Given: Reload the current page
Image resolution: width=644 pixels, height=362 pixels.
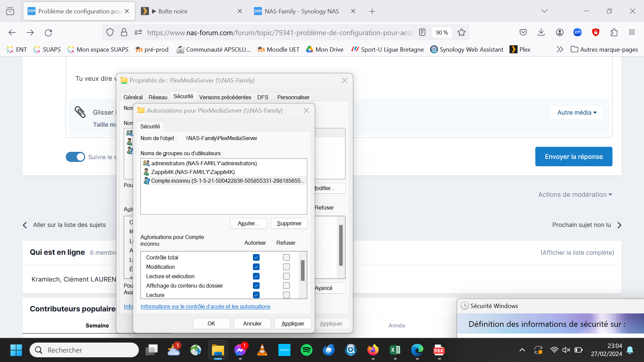Looking at the screenshot, I should click(x=48, y=33).
